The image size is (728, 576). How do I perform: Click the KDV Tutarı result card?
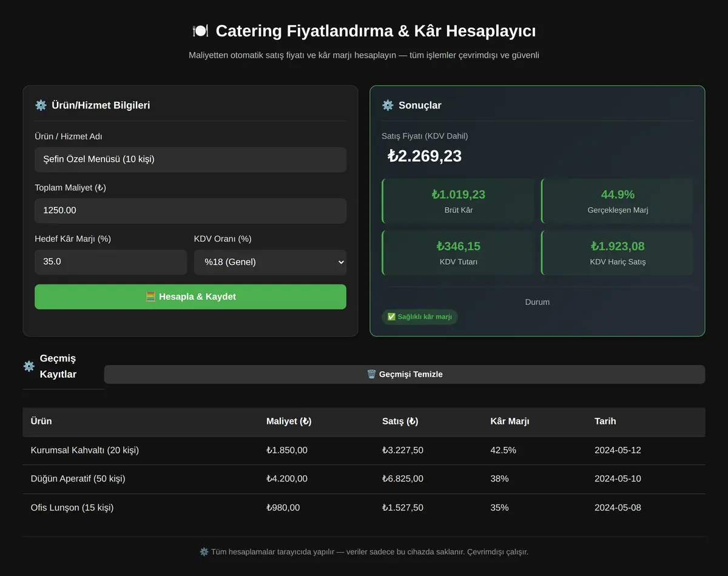point(458,253)
